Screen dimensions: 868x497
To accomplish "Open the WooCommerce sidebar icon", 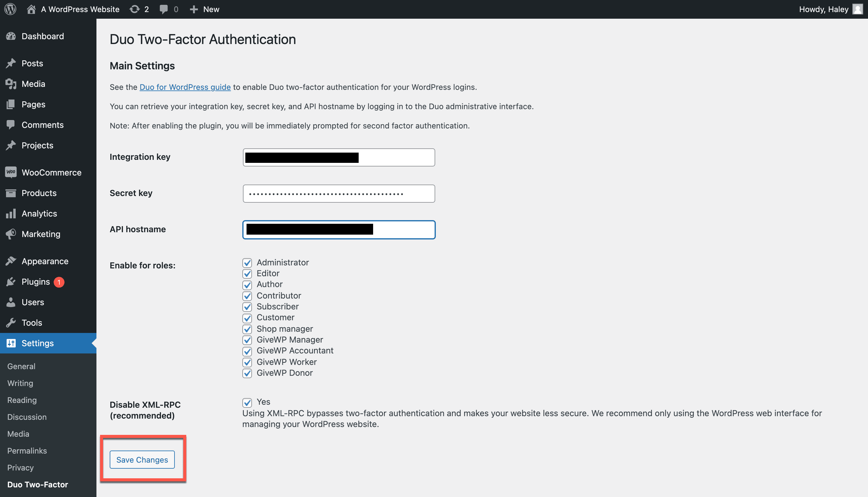I will tap(11, 172).
